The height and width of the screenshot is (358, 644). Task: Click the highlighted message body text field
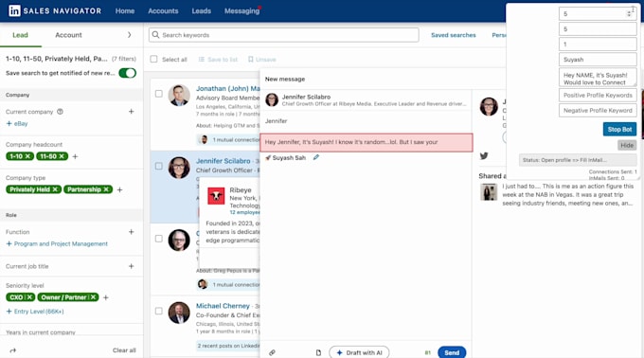point(367,142)
